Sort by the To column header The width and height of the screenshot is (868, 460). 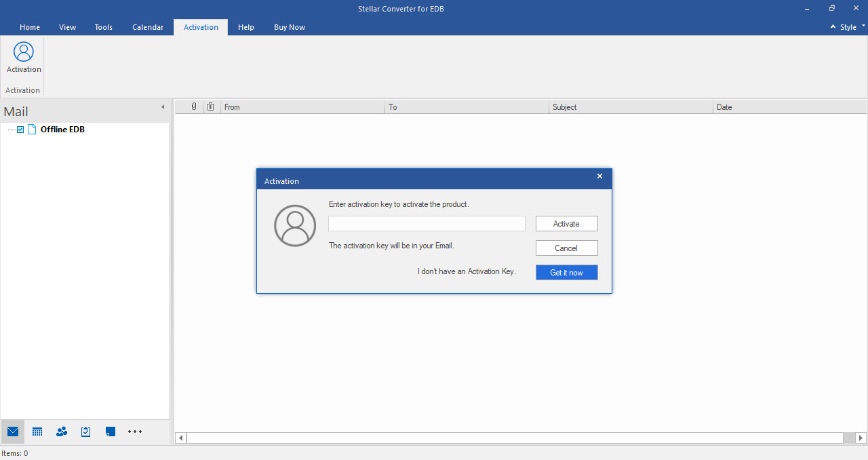tap(467, 107)
